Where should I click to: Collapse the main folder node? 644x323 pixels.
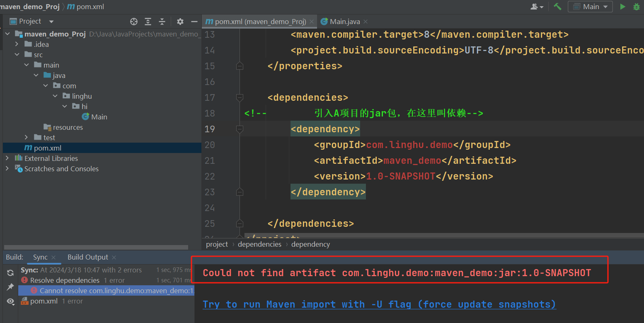point(27,65)
